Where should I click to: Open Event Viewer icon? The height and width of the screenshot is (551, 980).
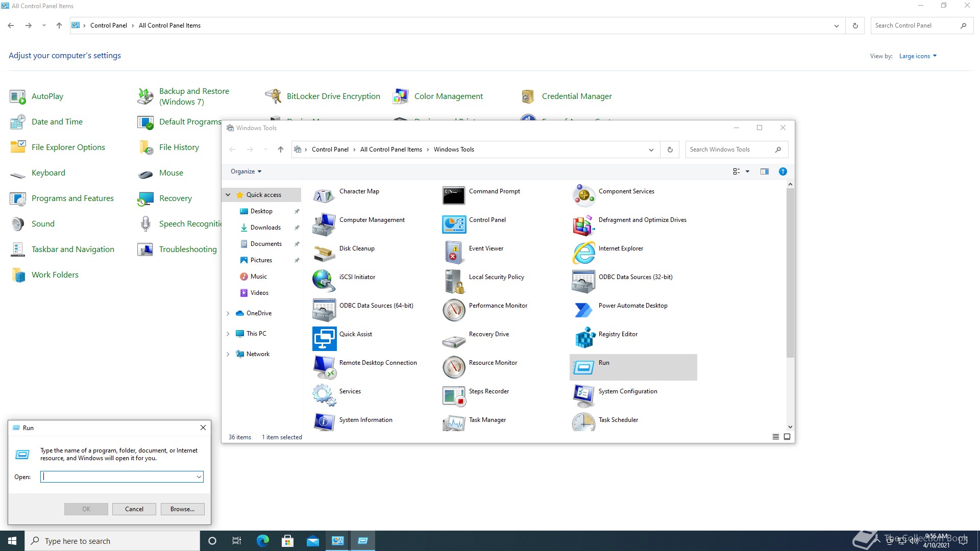click(x=454, y=253)
